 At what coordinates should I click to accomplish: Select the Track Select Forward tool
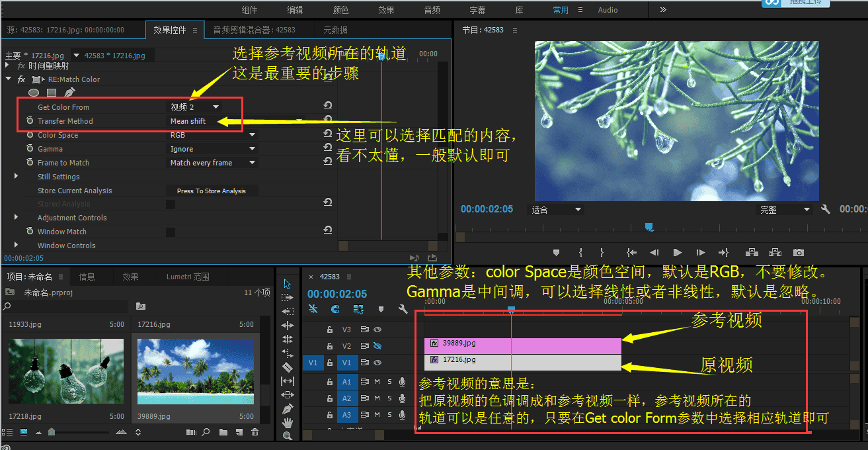[288, 298]
